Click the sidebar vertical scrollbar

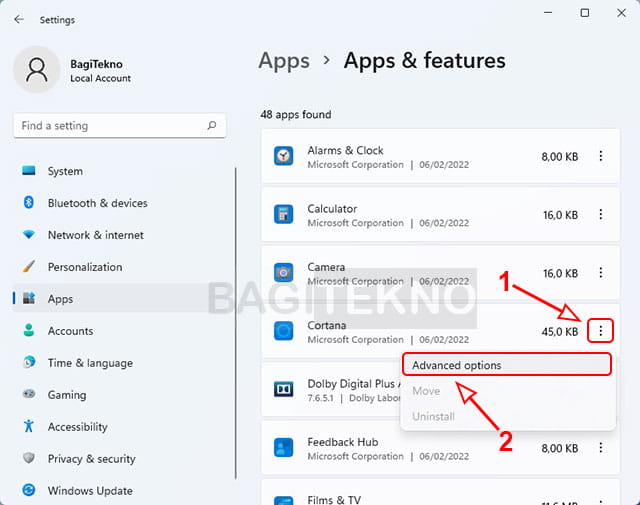tap(236, 323)
